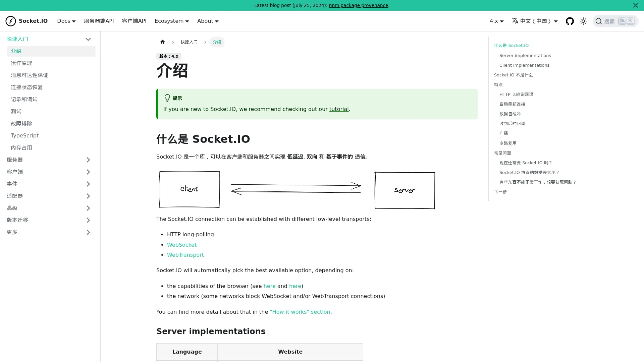Viewport: 644px width, 362px height.
Task: Collapse the 快速入门 sidebar category
Action: click(x=88, y=39)
